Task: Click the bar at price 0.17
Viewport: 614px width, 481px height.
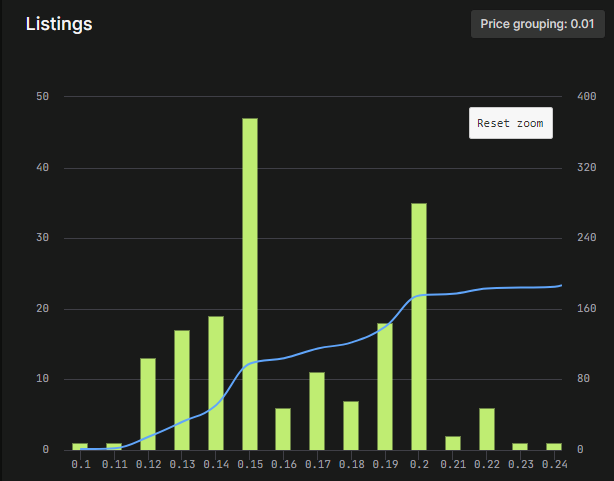Action: [x=317, y=411]
